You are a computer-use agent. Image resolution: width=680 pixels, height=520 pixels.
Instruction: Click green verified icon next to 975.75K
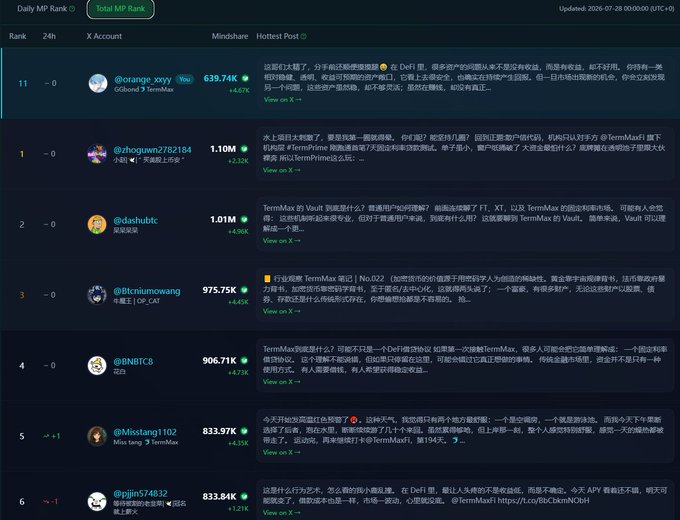coord(244,290)
